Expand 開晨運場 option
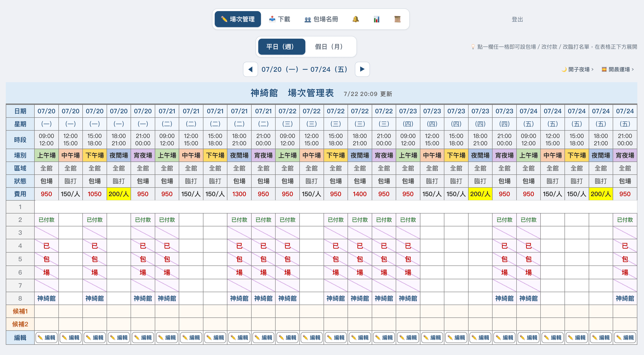 pyautogui.click(x=618, y=69)
